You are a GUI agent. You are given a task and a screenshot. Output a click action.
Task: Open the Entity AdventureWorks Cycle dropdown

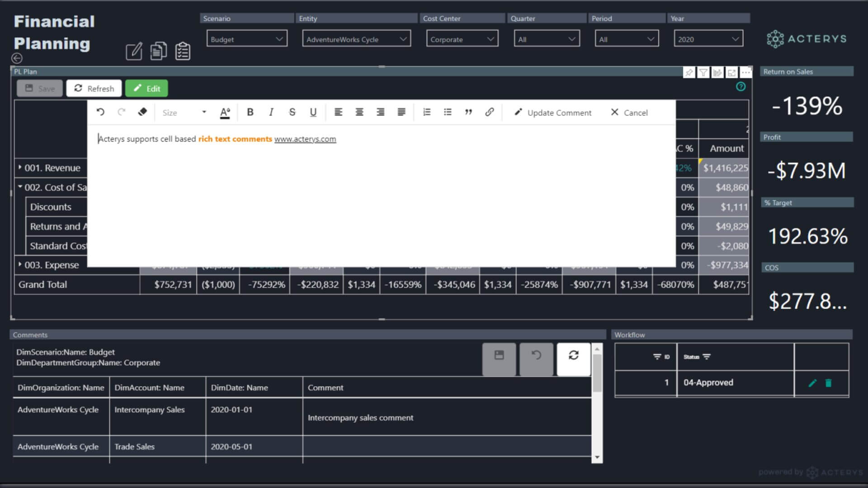[356, 39]
